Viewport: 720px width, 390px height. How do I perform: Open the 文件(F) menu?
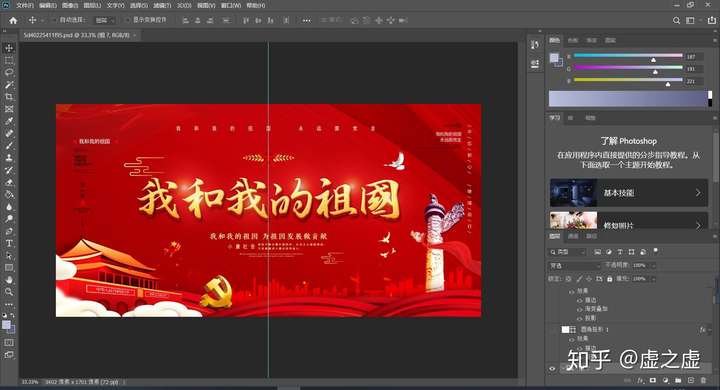25,6
